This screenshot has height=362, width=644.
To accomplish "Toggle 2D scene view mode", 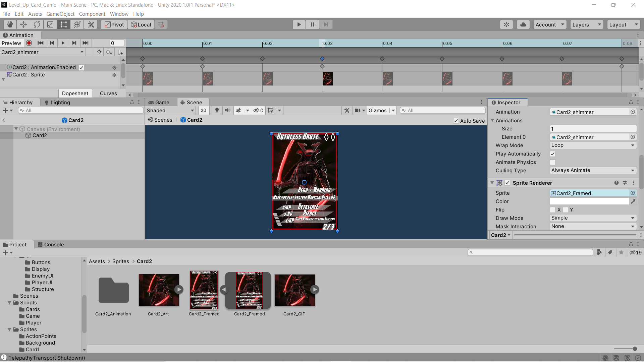I will click(204, 110).
